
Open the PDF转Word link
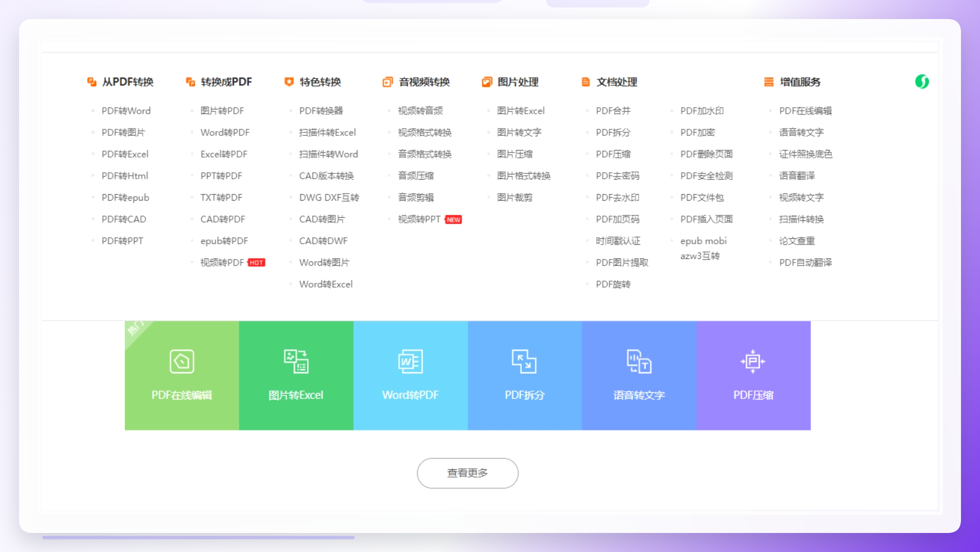point(126,111)
